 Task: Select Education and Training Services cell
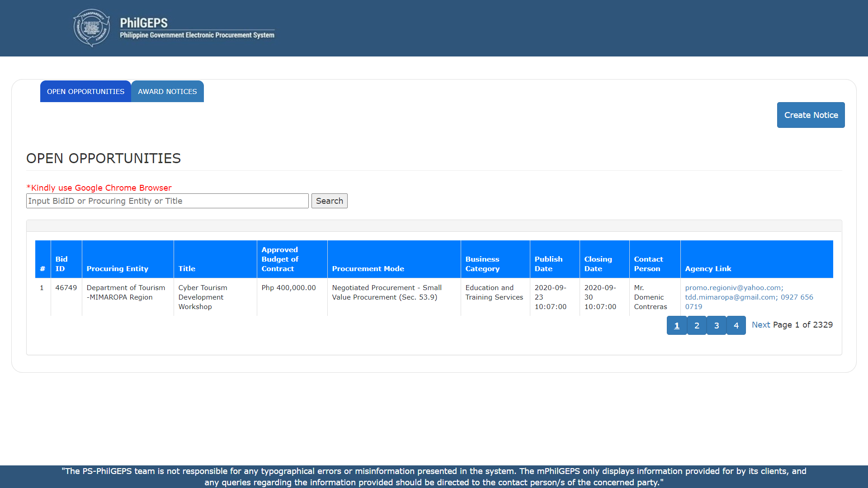pos(495,297)
